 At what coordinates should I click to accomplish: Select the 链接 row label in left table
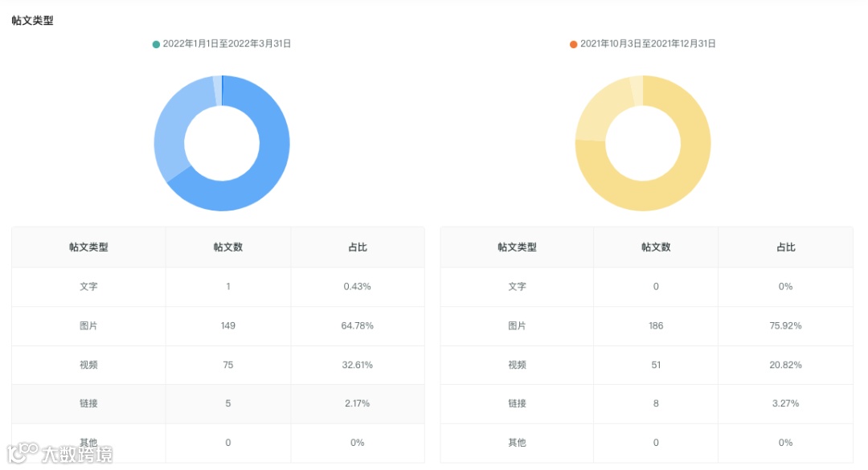tap(88, 403)
